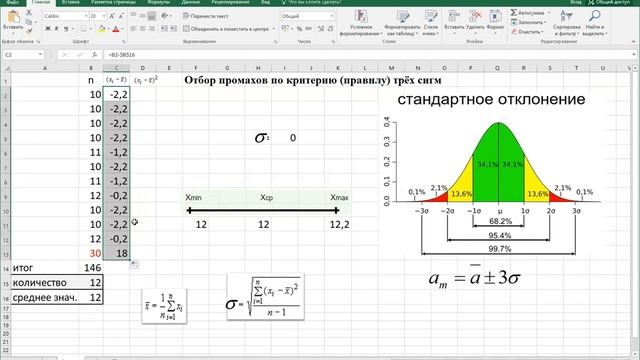
Task: Expand the fill color dropdown arrow
Action: tap(108, 29)
